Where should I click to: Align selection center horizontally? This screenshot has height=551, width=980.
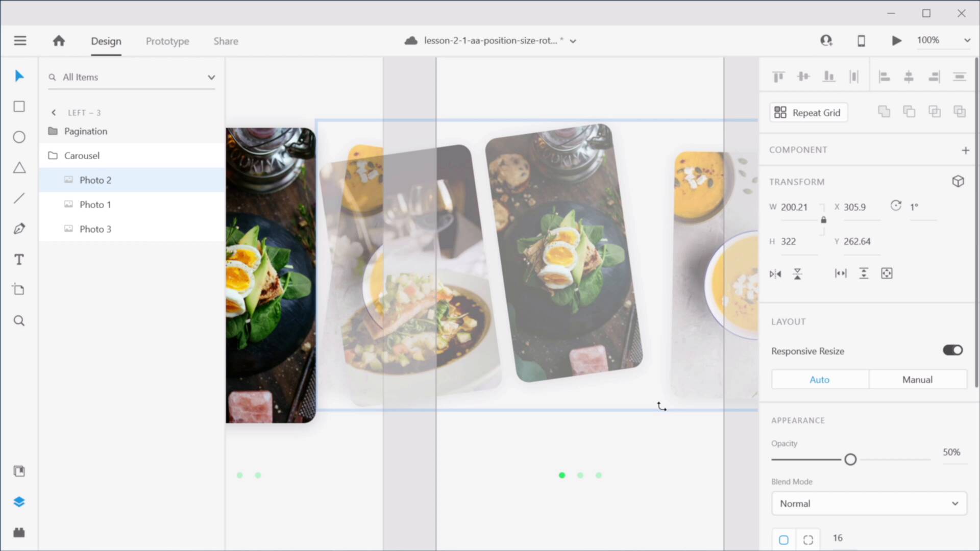tap(909, 77)
